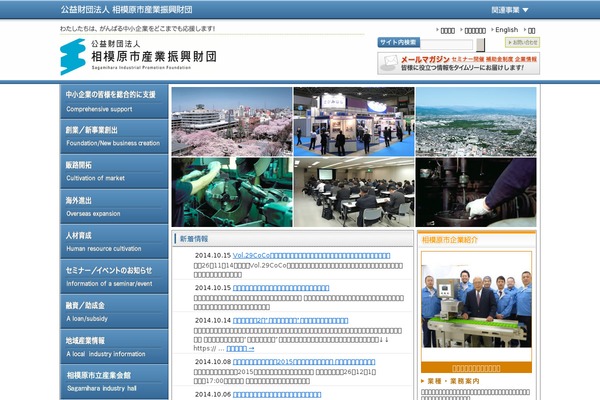Click the green lathe machining photo
The width and height of the screenshot is (600, 400).
click(232, 192)
